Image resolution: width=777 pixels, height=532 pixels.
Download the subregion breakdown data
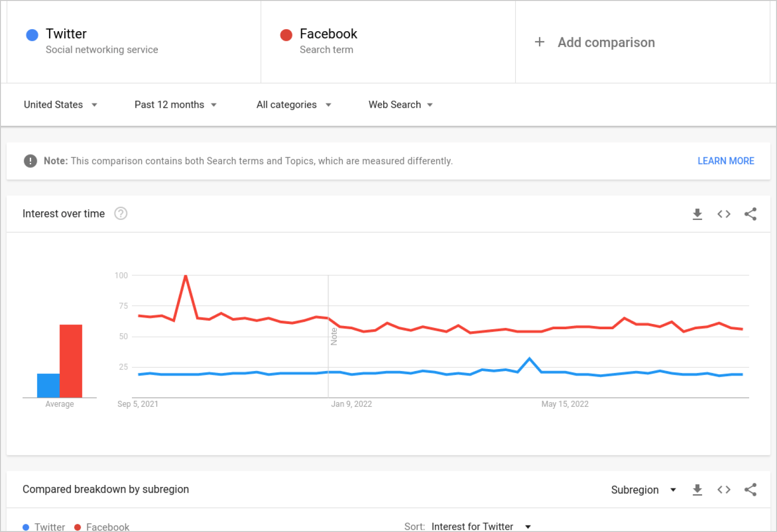pos(697,490)
